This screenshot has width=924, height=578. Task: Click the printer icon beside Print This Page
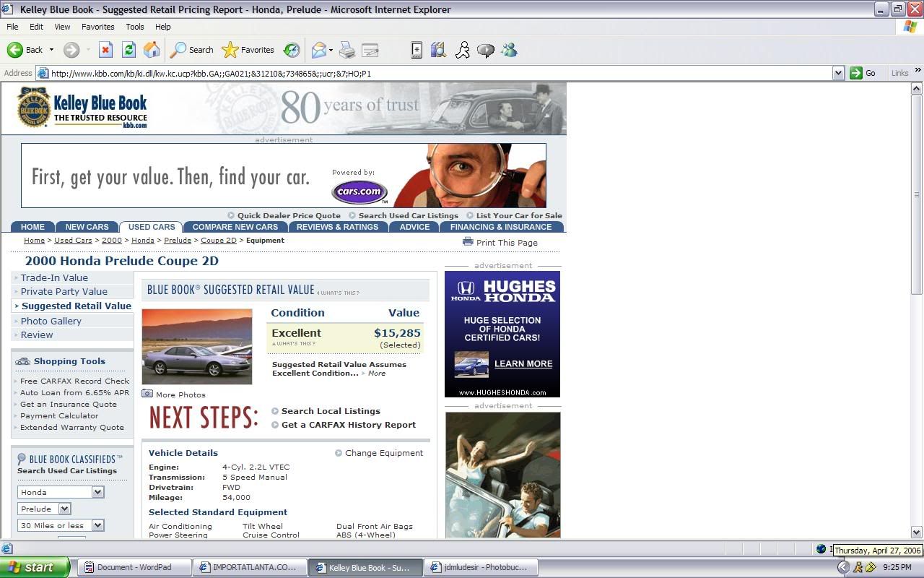(x=468, y=242)
